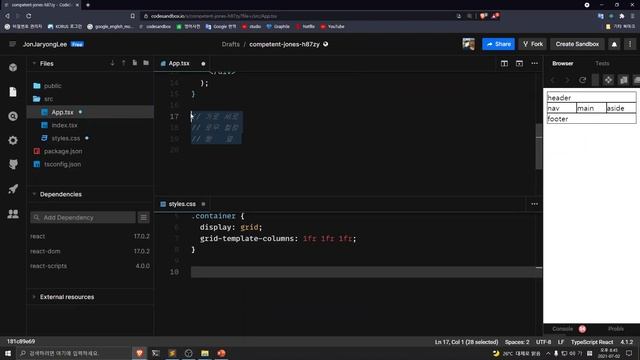Change UTF-8 encoding setting
The width and height of the screenshot is (640, 360).
[x=543, y=342]
